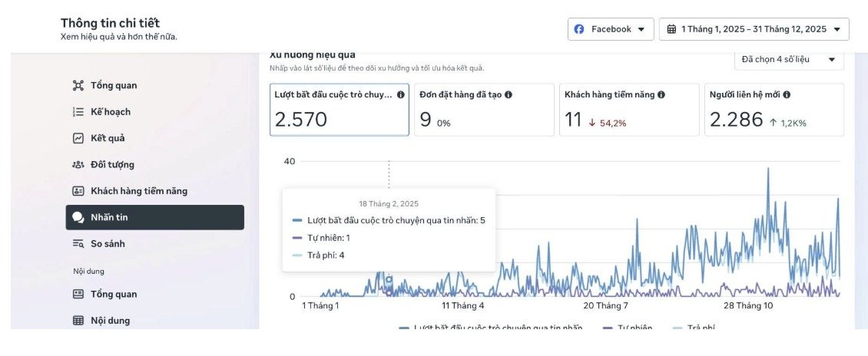Expand the date range dropdown arrow

[x=837, y=29]
